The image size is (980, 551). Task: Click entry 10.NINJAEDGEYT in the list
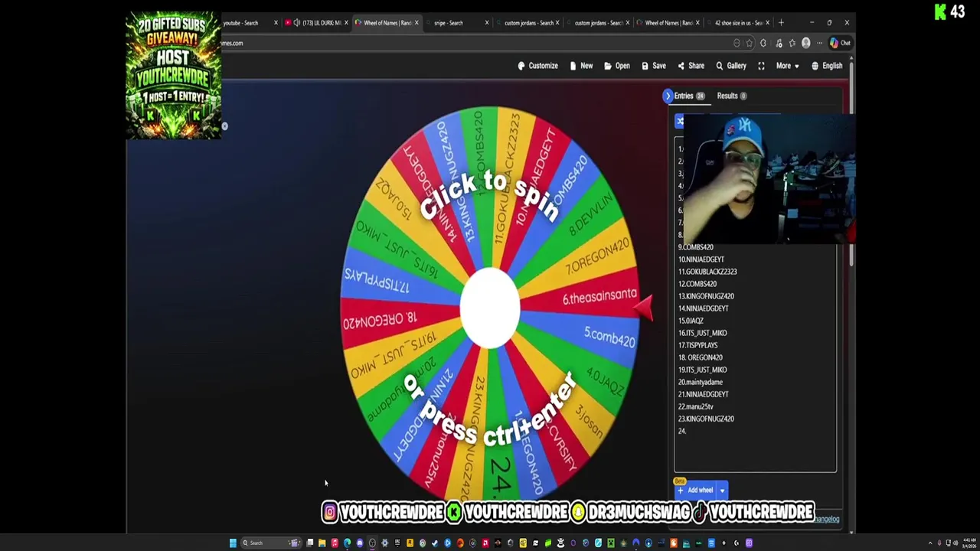pyautogui.click(x=701, y=259)
